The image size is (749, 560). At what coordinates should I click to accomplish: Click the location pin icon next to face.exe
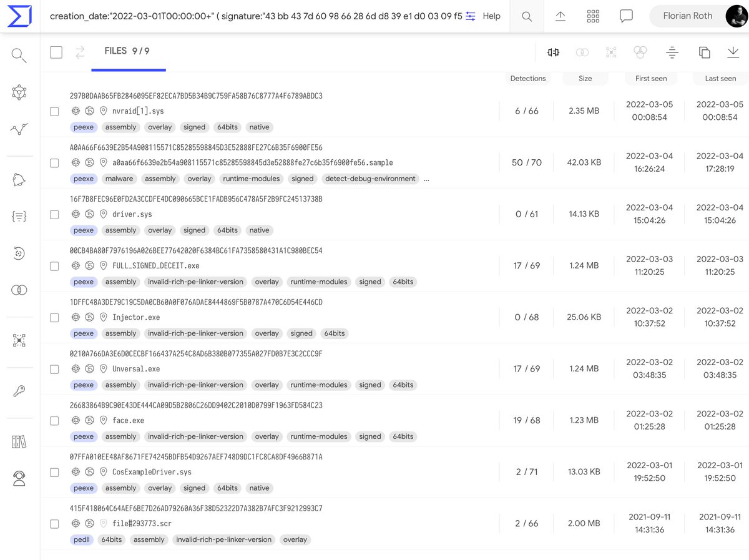tap(104, 421)
